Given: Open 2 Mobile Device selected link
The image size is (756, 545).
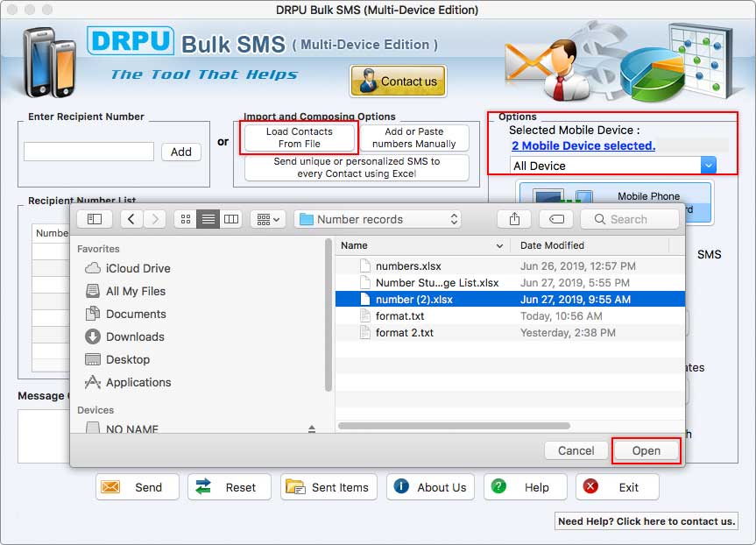Looking at the screenshot, I should [583, 145].
